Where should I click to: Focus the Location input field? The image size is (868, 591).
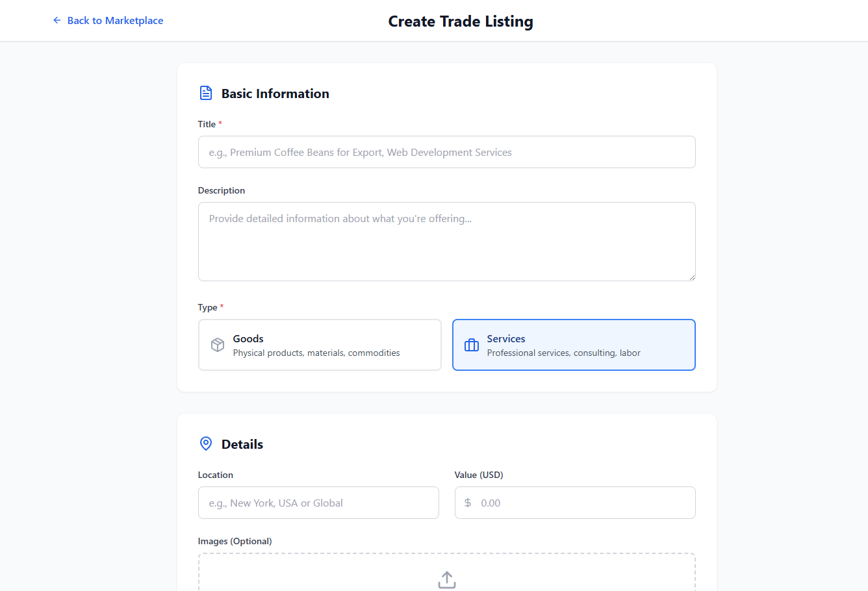click(x=318, y=503)
